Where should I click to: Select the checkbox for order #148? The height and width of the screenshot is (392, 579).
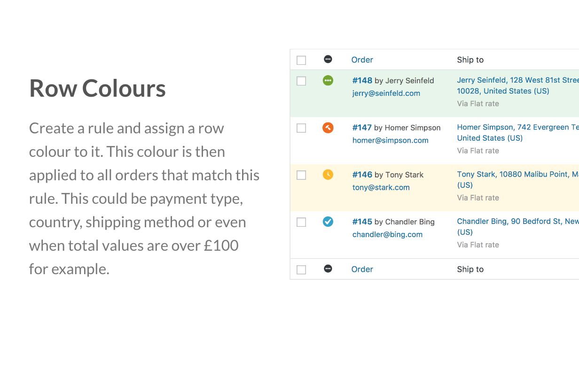point(301,81)
